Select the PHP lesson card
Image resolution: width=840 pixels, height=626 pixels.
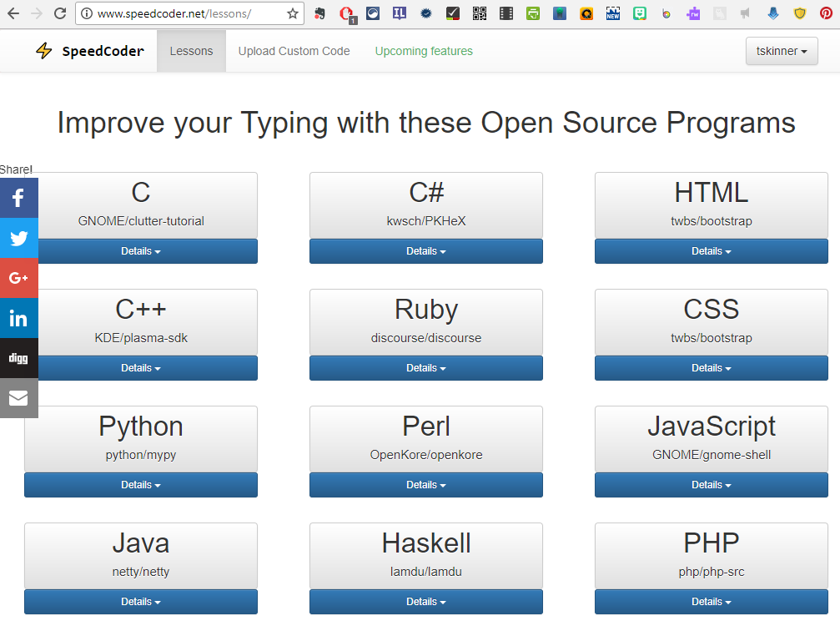coord(712,557)
